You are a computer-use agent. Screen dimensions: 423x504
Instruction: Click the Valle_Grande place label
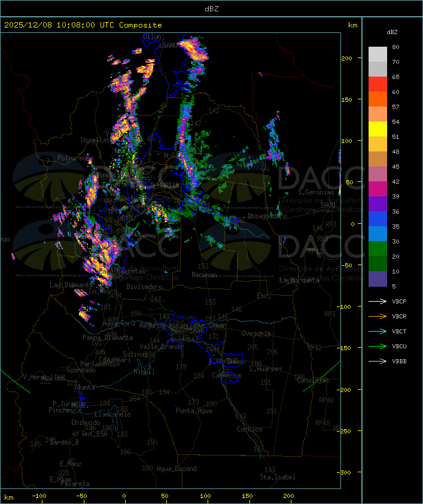point(161,347)
